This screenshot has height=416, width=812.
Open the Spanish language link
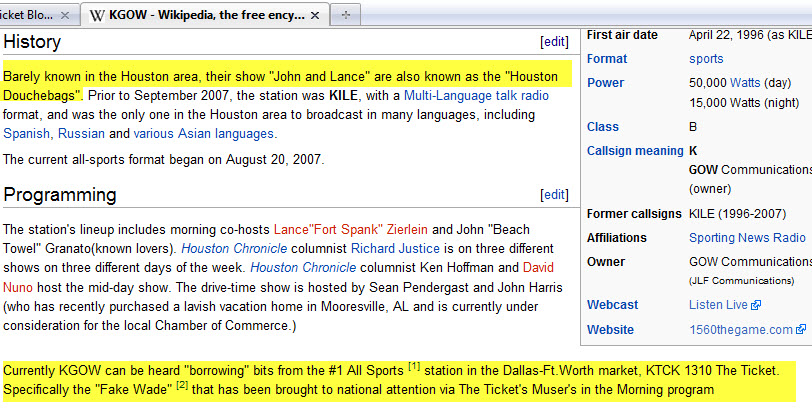26,133
